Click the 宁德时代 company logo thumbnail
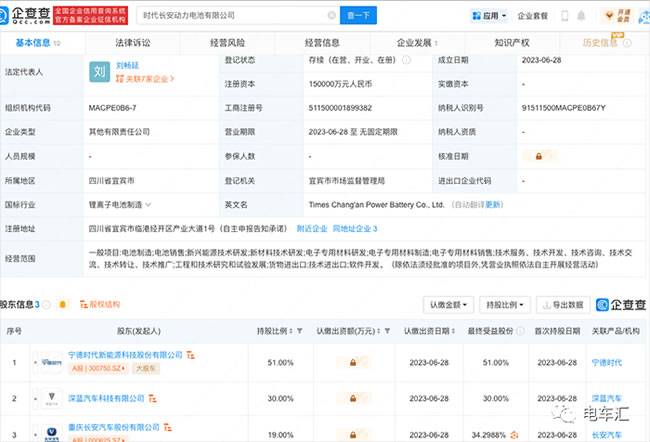Screen dimensions: 650x442 [x=48, y=355]
